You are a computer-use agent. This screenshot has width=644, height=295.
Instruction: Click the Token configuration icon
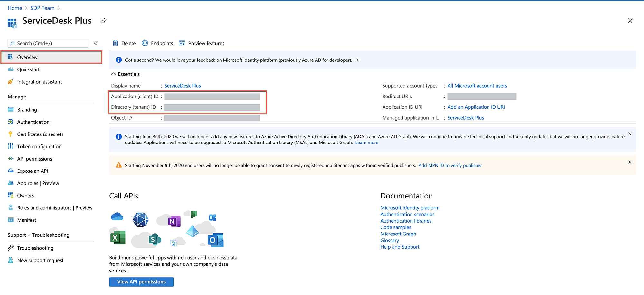11,146
